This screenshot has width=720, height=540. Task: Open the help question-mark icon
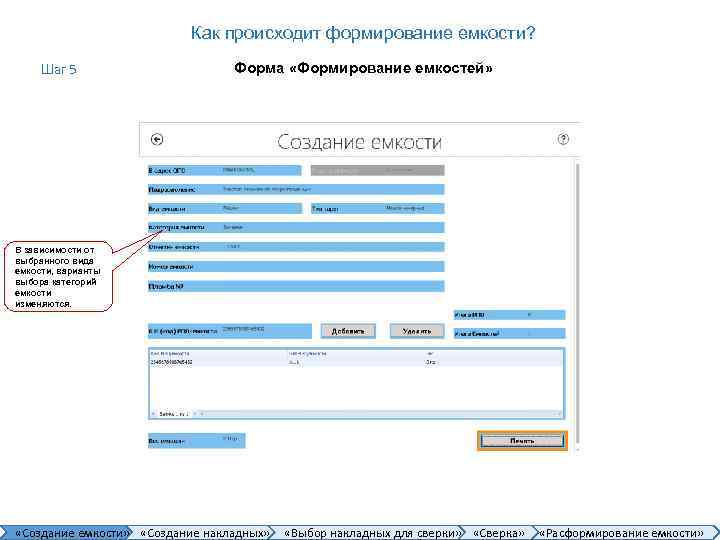[x=563, y=139]
